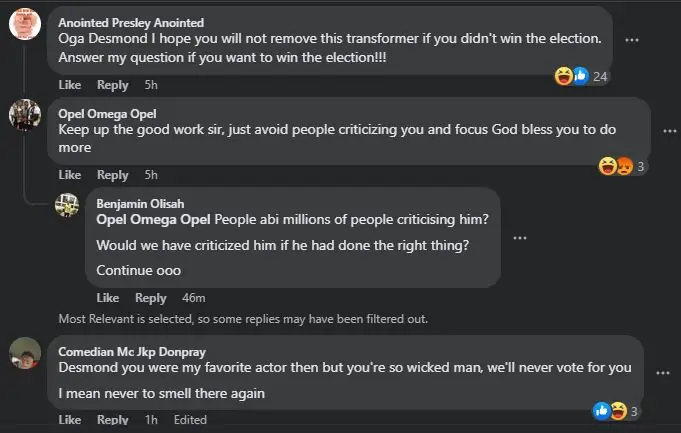Screen dimensions: 681x433
Task: Reply to Comedian Mc Jkp Donpray's comment
Action: [113, 420]
